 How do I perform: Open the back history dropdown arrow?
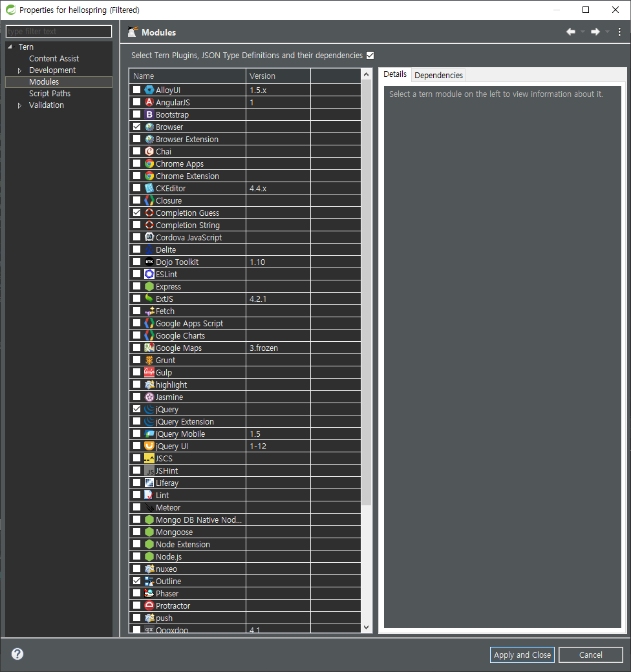click(x=583, y=32)
